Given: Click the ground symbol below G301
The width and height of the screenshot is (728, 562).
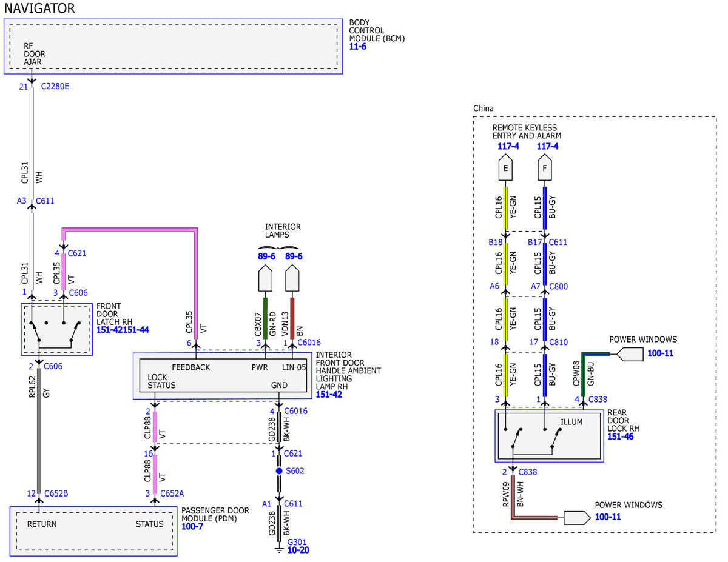Looking at the screenshot, I should 279,550.
